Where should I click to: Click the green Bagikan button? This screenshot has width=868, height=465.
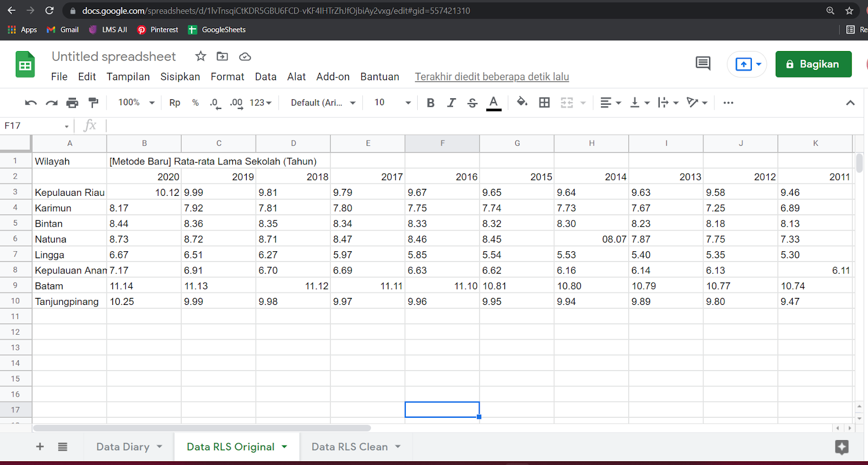click(813, 64)
